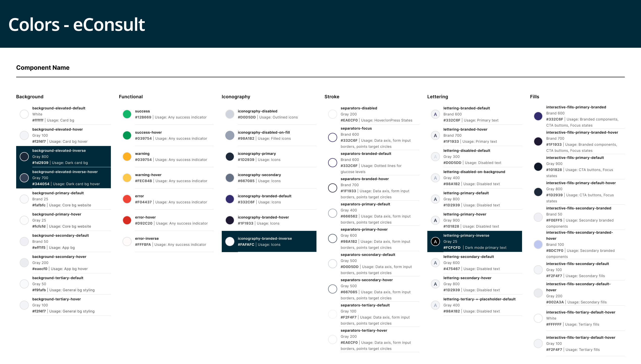This screenshot has height=364, width=641.
Task: Click the #12B669 hex value
Action: click(x=143, y=117)
